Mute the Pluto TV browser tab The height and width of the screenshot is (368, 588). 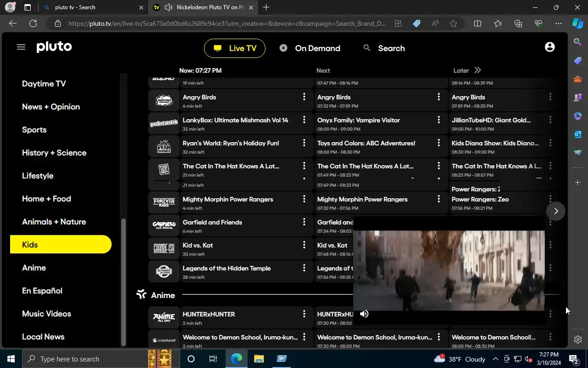(168, 7)
